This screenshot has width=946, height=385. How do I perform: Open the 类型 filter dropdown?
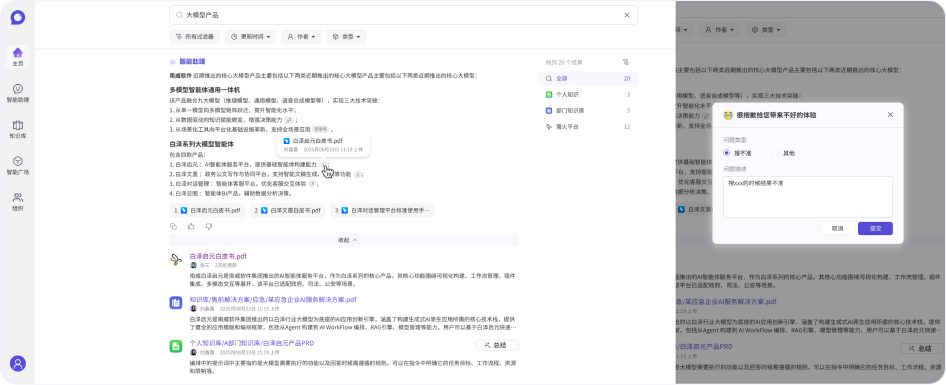tap(346, 37)
